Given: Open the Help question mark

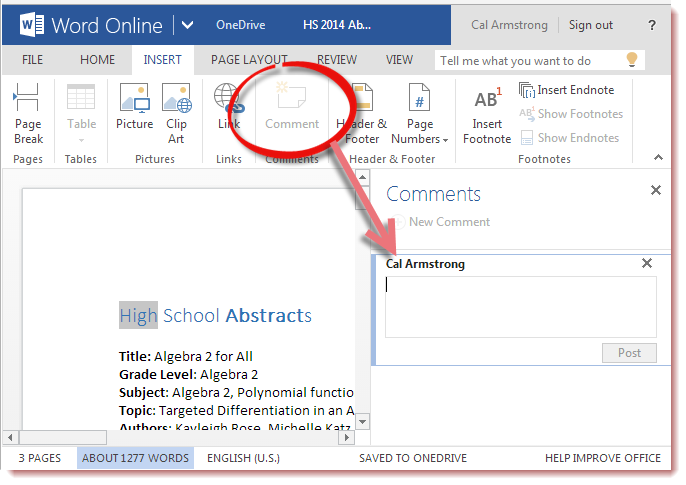Looking at the screenshot, I should pos(652,25).
